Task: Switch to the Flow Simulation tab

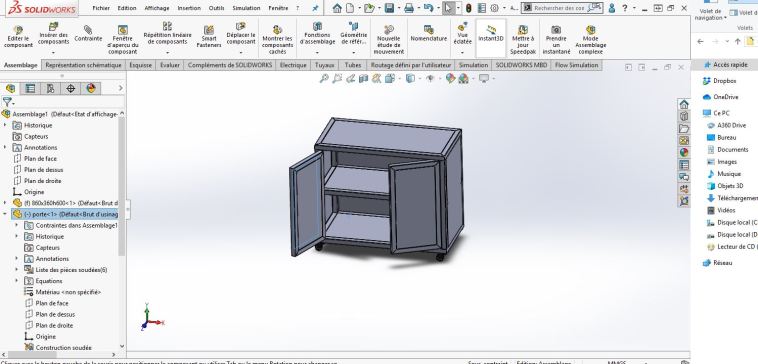Action: click(x=576, y=65)
